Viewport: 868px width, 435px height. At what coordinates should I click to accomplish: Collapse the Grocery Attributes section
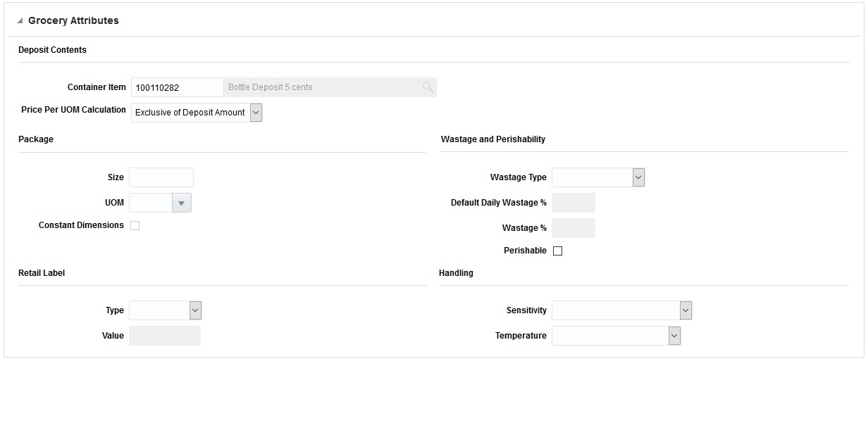click(x=20, y=21)
